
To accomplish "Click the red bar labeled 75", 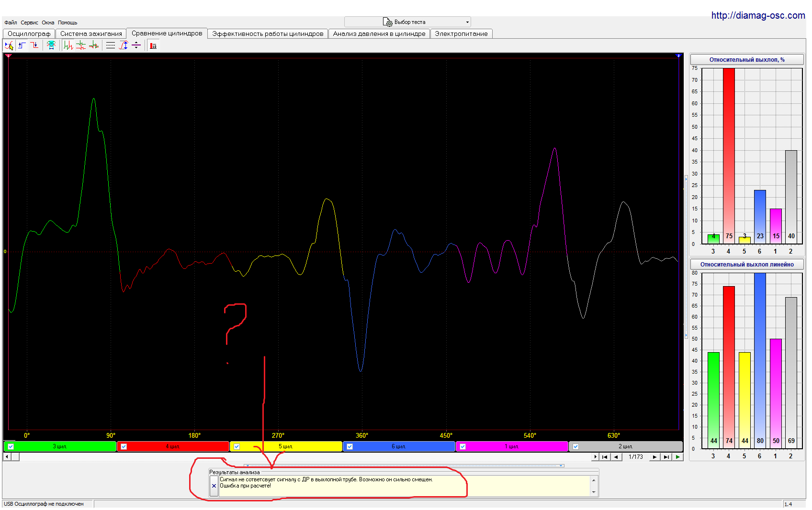I will coord(729,156).
